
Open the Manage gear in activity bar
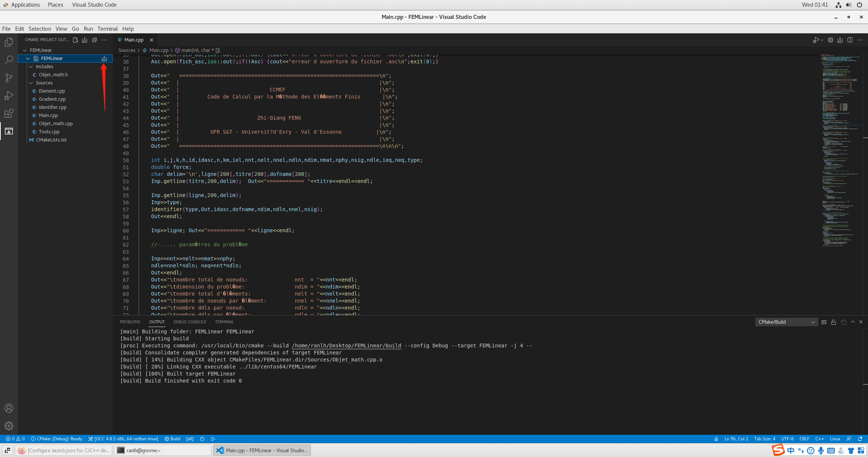point(9,426)
